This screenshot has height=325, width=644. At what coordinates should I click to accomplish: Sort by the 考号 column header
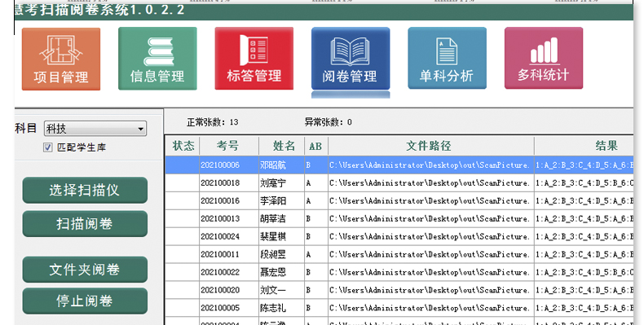click(x=229, y=146)
